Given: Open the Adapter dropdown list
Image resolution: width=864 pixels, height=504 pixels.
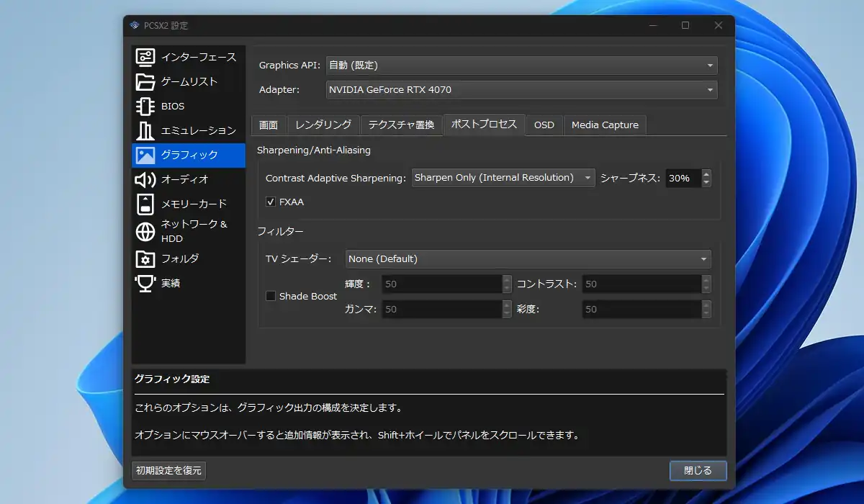Looking at the screenshot, I should point(521,90).
